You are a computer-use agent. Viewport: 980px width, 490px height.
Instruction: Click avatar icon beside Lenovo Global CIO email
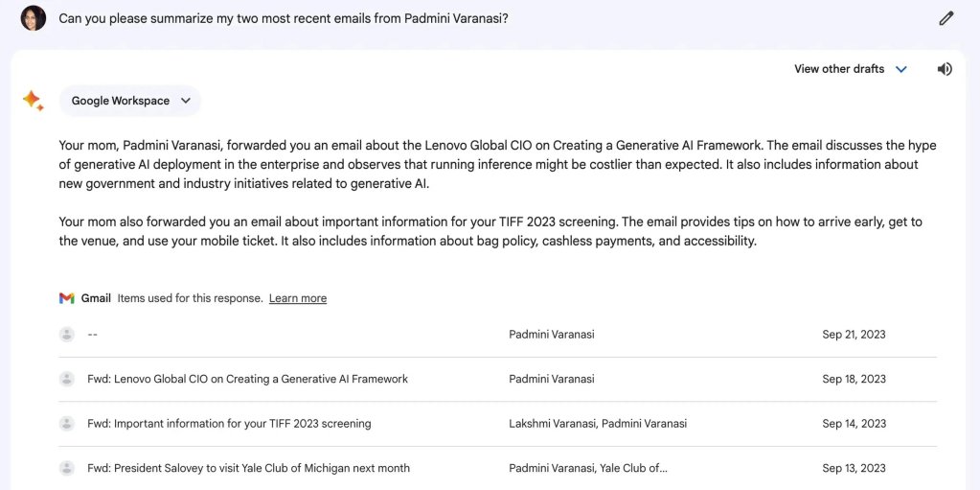(67, 379)
